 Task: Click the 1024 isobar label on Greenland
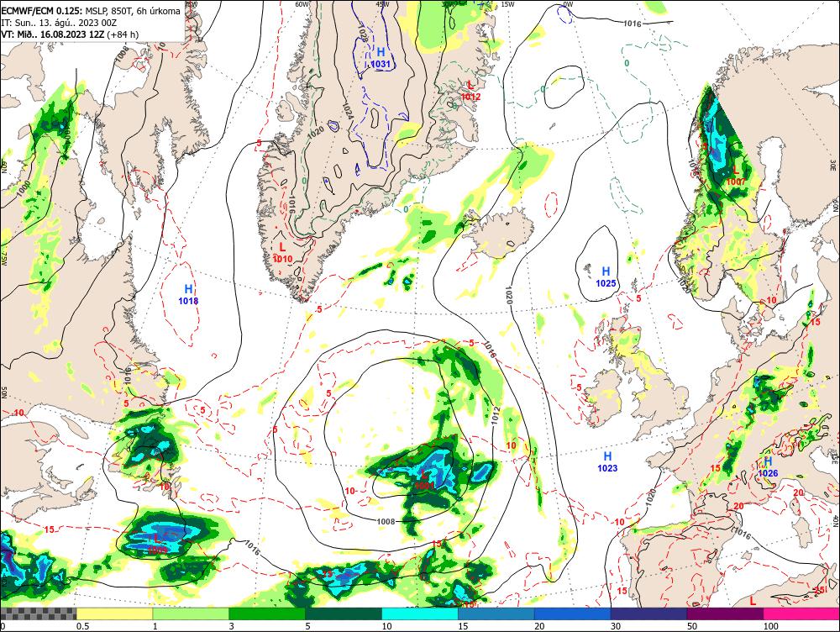pos(347,110)
